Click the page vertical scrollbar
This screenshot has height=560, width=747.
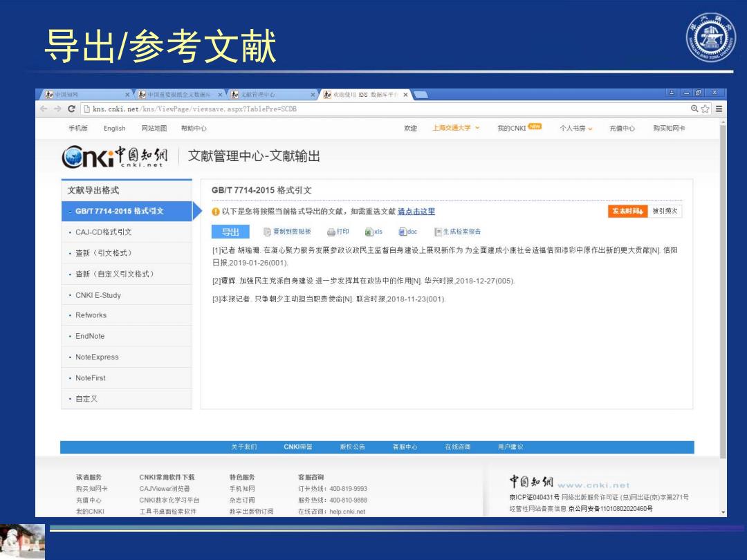pos(723,291)
